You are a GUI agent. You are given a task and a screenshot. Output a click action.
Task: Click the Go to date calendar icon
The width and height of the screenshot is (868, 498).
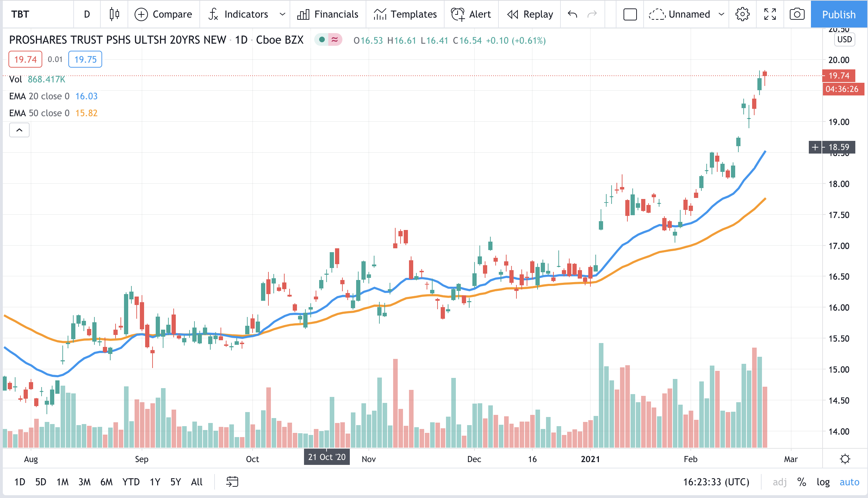232,481
